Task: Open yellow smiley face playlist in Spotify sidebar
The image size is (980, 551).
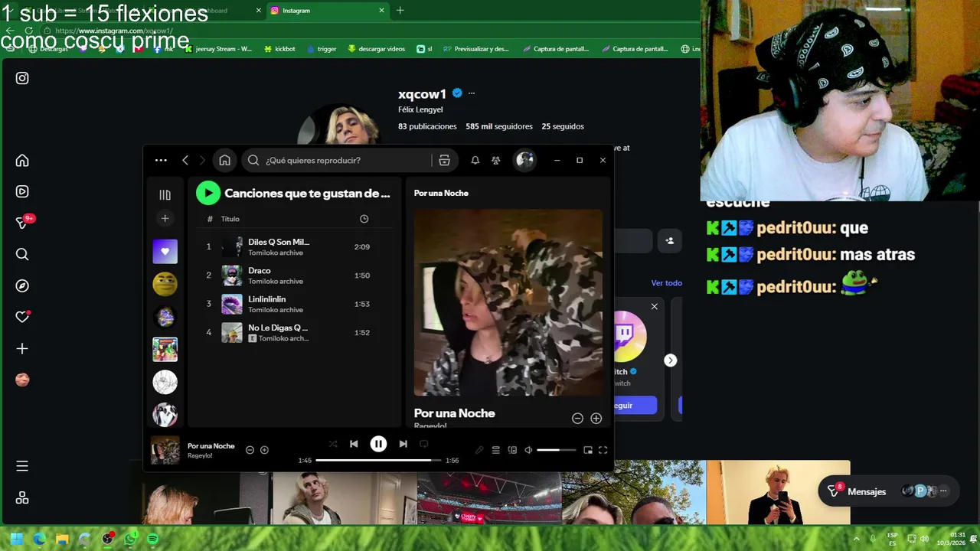Action: click(165, 284)
